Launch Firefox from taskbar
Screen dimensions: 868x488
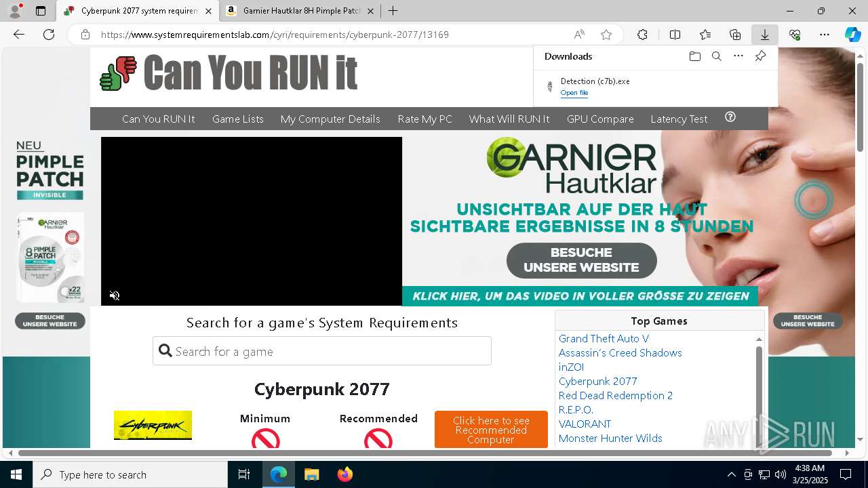pos(344,474)
